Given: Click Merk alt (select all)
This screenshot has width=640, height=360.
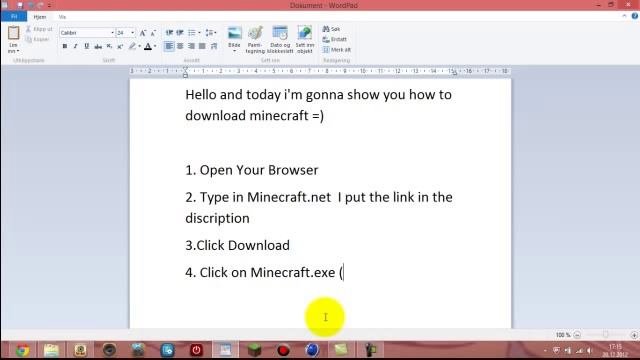Looking at the screenshot, I should [337, 50].
